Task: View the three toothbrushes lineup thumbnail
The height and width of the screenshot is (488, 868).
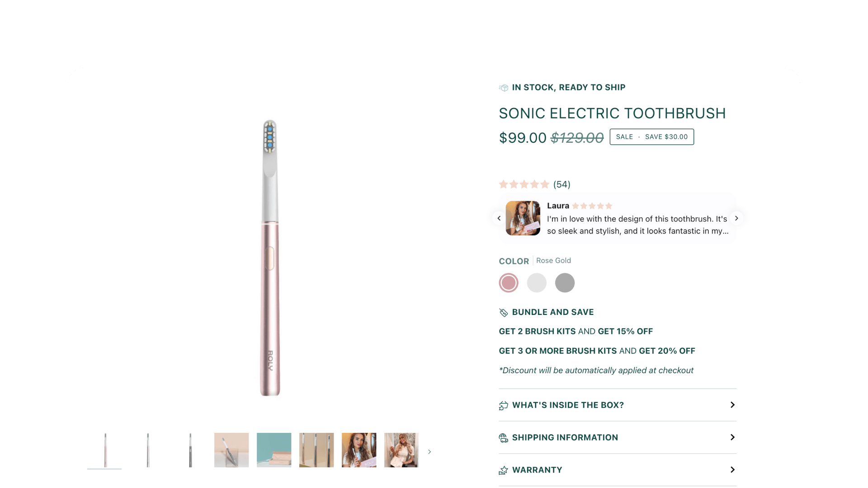Action: point(316,450)
